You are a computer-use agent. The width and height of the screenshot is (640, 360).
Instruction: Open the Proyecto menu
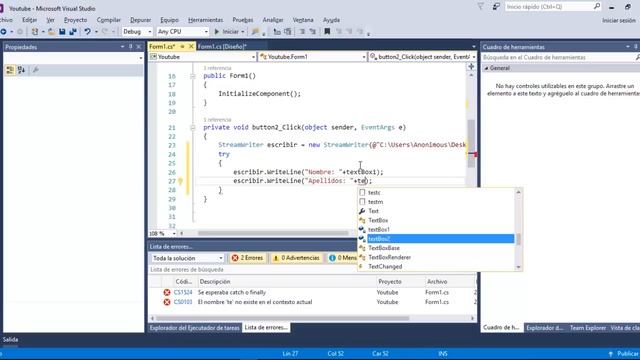click(x=76, y=20)
